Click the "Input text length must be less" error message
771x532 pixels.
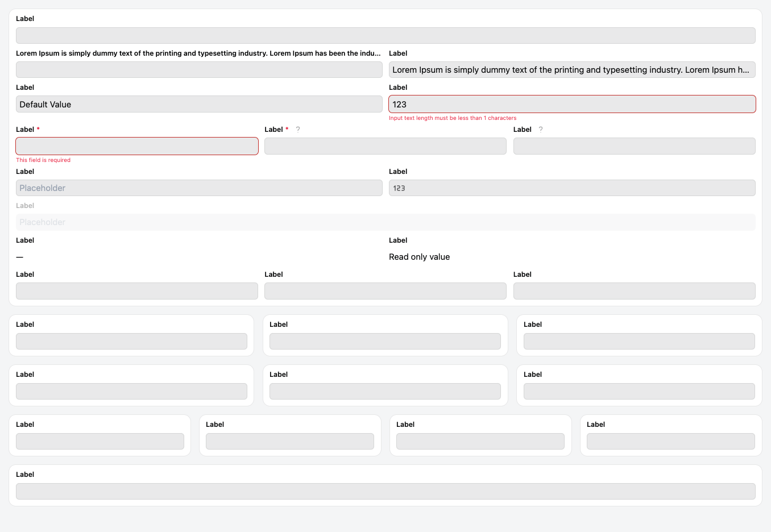pos(453,118)
